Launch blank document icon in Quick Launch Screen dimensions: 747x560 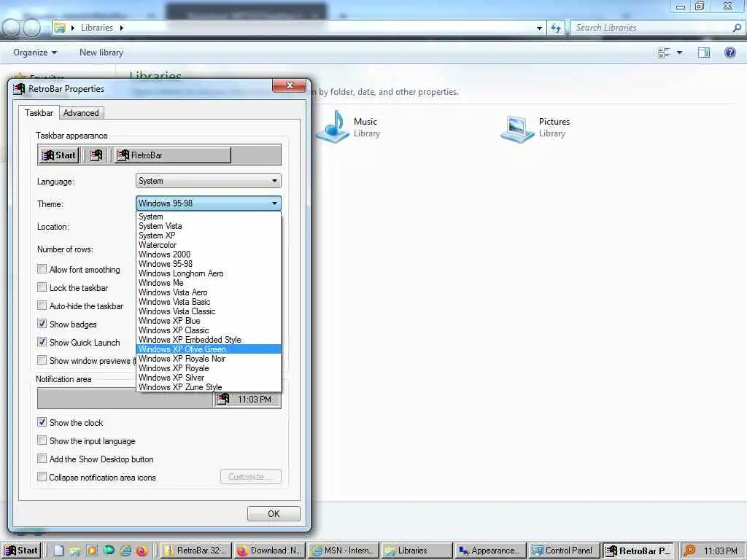click(58, 551)
